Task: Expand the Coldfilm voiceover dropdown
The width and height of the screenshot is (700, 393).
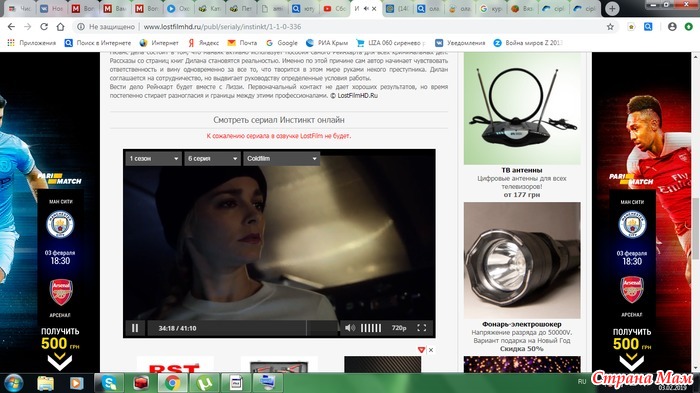Action: point(281,159)
